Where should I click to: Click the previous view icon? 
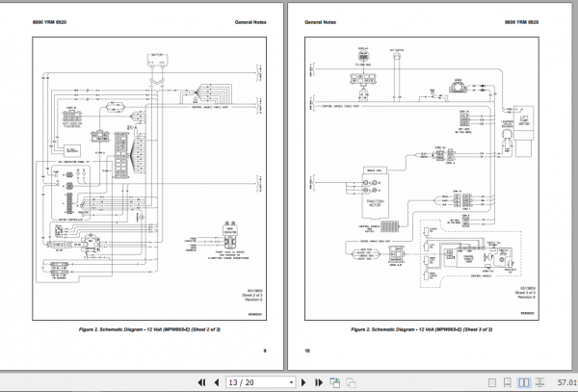click(335, 382)
